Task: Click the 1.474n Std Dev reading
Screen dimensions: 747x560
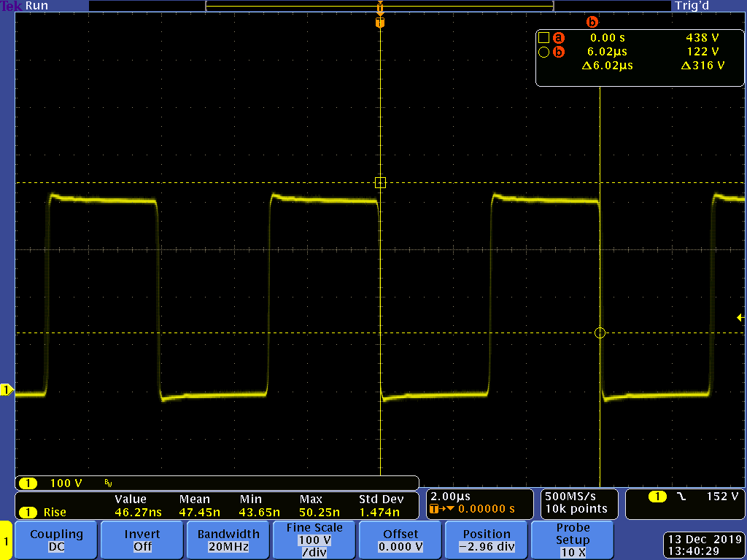Action: tap(379, 513)
